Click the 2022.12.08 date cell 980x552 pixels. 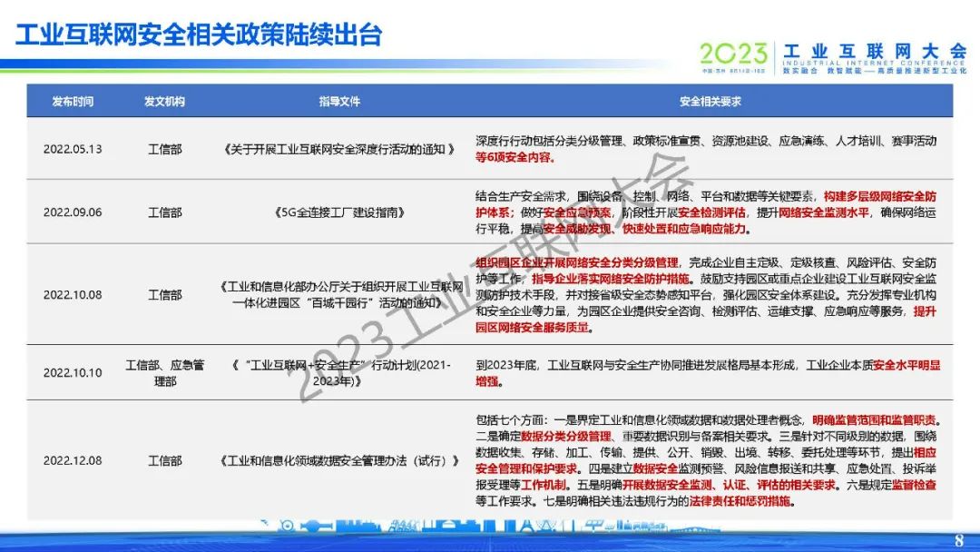pyautogui.click(x=73, y=460)
